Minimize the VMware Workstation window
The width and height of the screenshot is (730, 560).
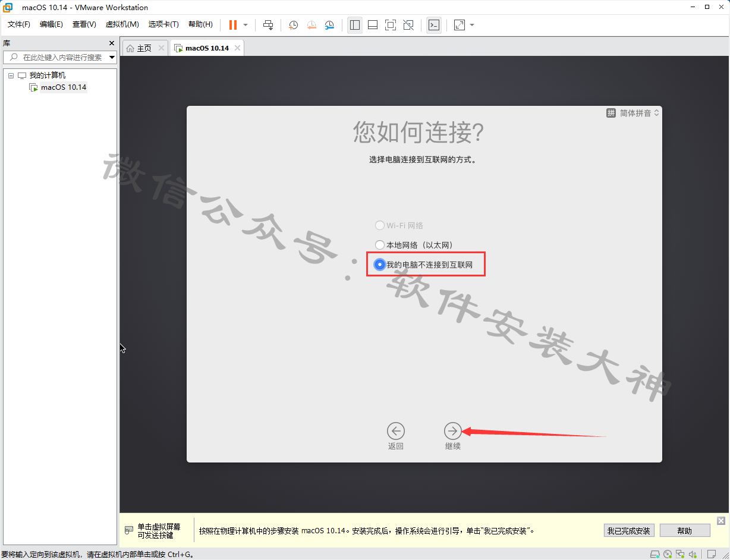pyautogui.click(x=693, y=7)
